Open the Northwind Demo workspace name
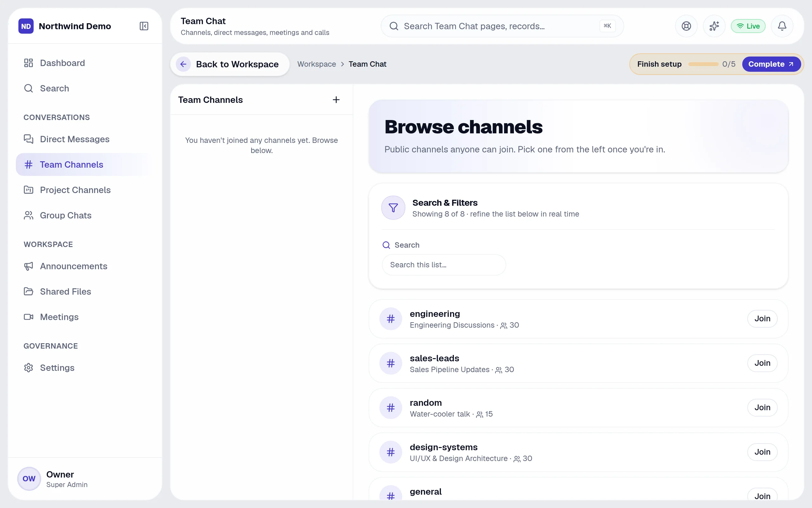 pos(75,26)
